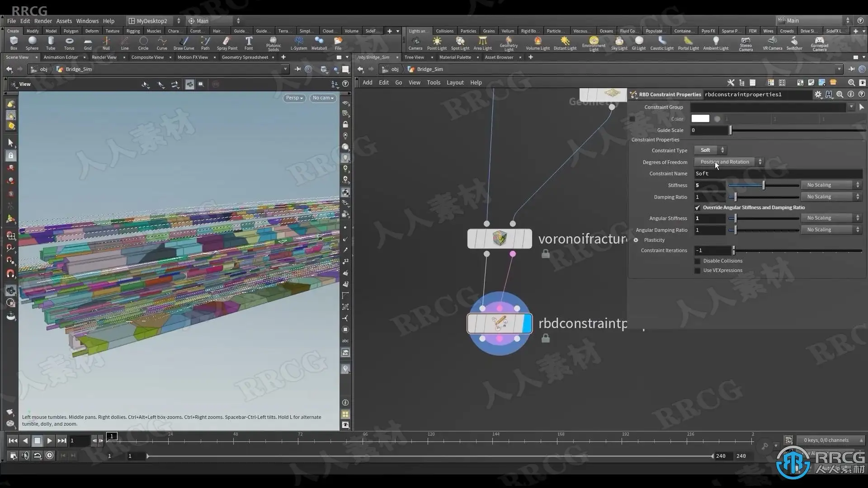The height and width of the screenshot is (488, 868).
Task: Open the Degrees of Freedom dropdown
Action: coord(729,162)
